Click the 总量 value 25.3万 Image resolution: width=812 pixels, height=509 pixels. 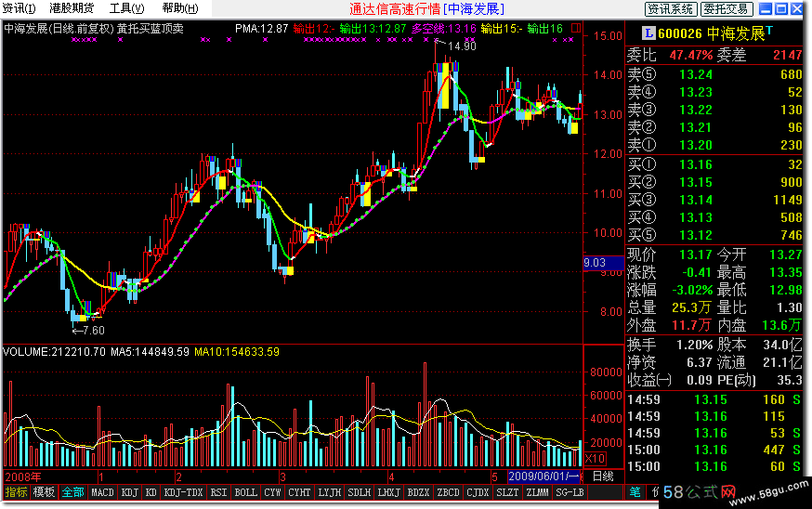[691, 307]
